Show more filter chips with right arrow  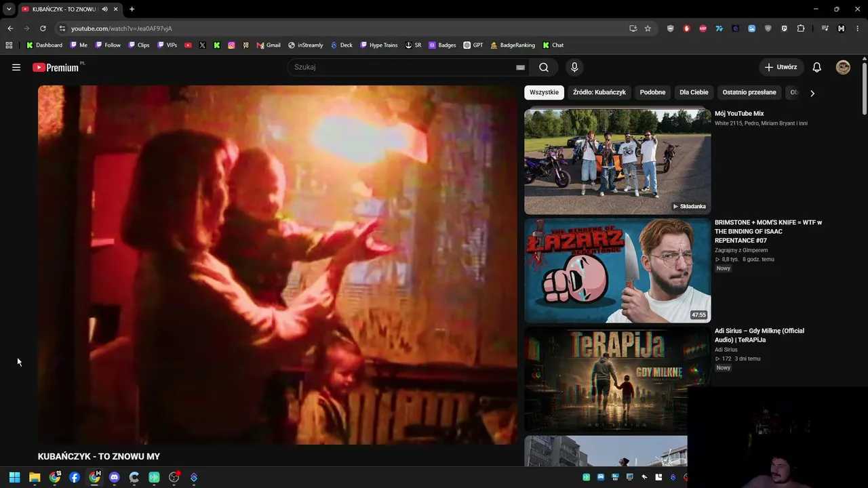click(x=812, y=93)
